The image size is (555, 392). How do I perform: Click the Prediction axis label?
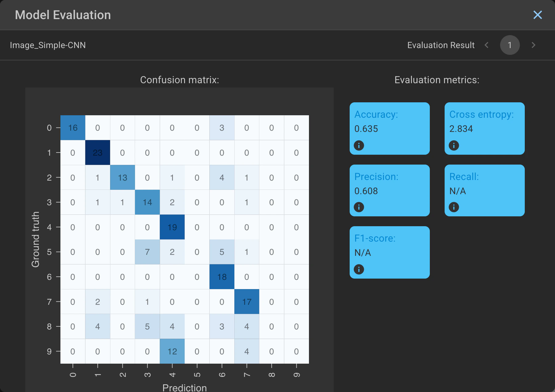pyautogui.click(x=184, y=388)
